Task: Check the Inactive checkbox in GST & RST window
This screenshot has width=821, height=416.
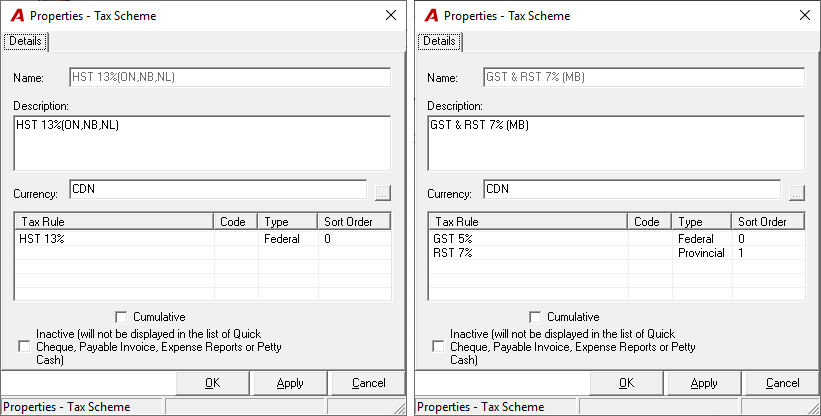Action: [438, 346]
